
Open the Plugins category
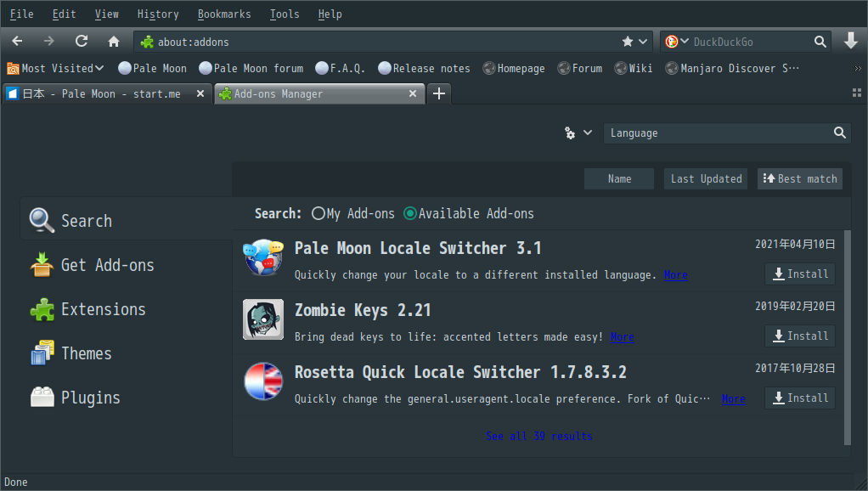tap(127, 398)
